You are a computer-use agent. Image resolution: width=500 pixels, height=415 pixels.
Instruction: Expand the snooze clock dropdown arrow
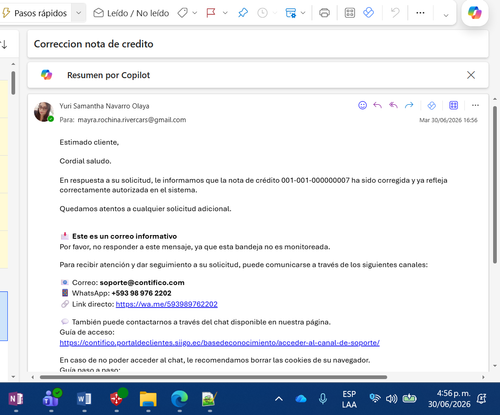point(275,13)
